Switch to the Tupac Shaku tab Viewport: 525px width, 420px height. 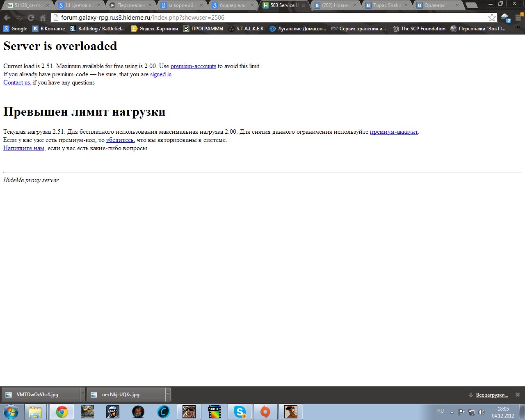(386, 5)
